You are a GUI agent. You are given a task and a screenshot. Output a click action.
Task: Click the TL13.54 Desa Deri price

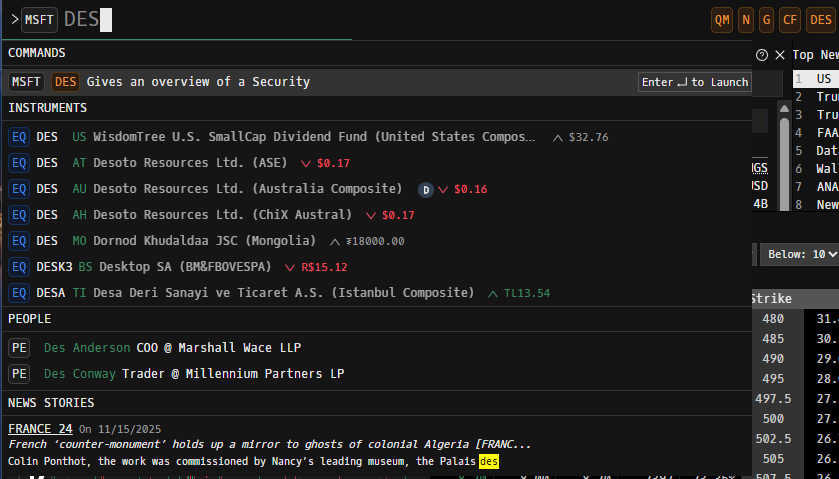pyautogui.click(x=527, y=293)
